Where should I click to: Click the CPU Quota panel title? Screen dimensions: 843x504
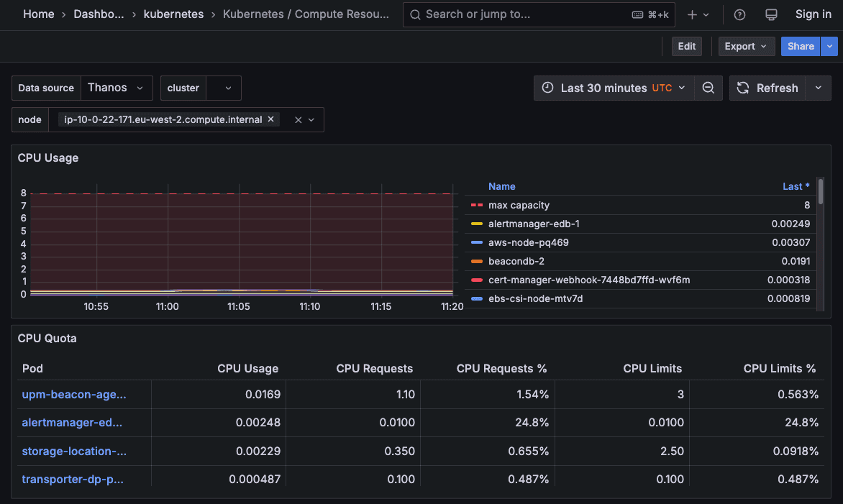[47, 339]
